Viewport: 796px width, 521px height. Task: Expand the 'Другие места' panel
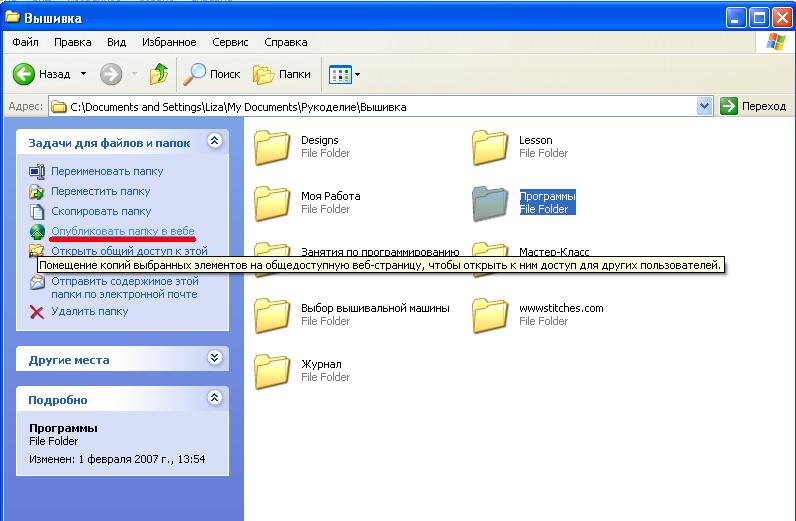pos(214,358)
